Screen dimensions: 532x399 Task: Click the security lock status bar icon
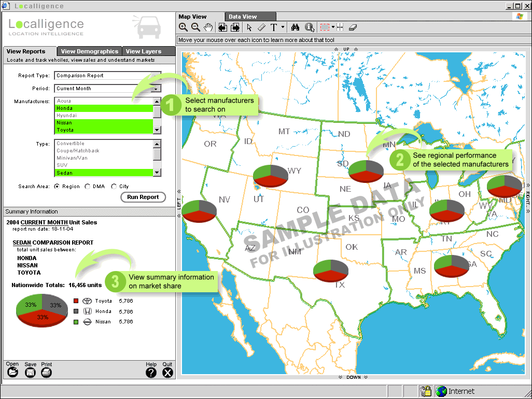tap(426, 391)
